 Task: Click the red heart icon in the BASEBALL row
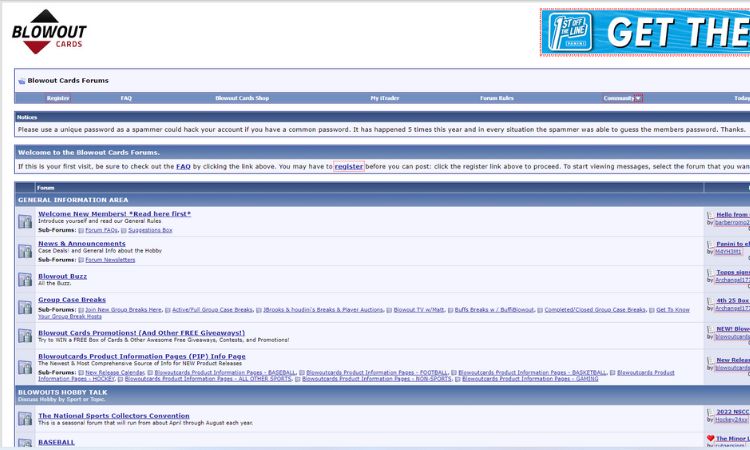tap(710, 438)
